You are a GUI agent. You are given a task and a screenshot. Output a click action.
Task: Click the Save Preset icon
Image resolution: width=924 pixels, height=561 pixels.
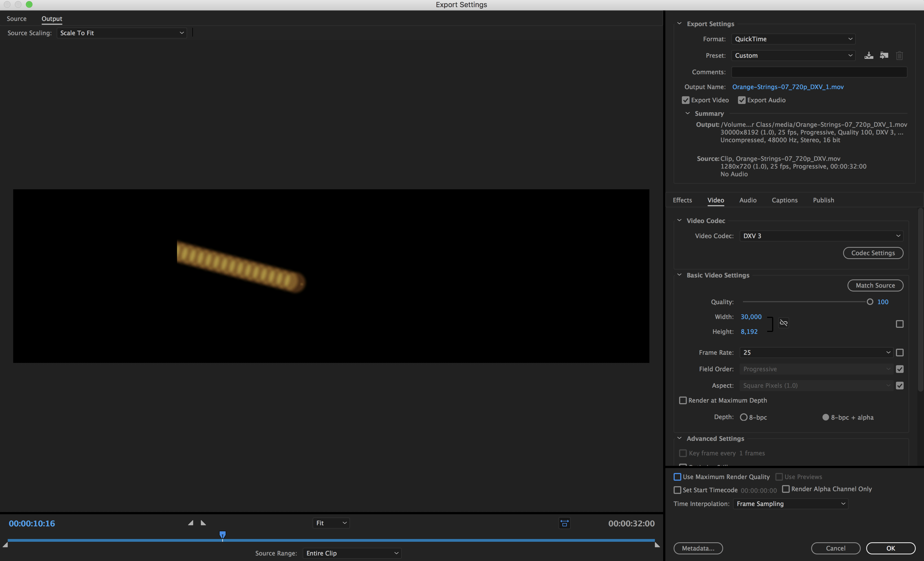click(868, 56)
